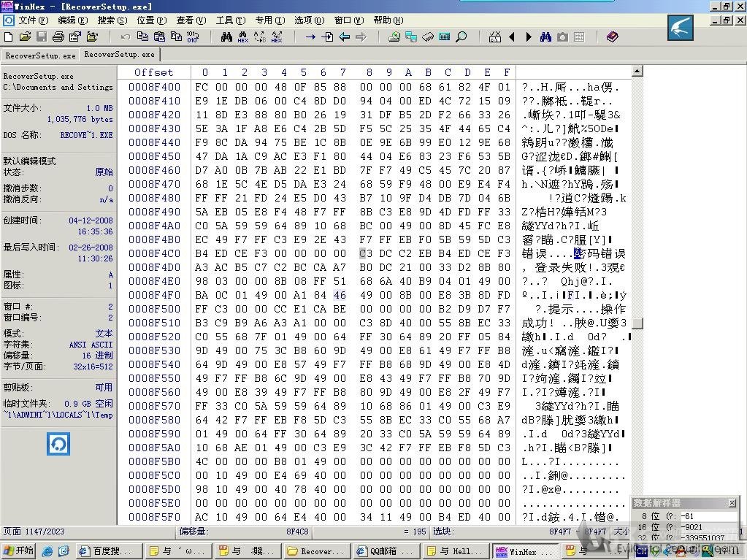The width and height of the screenshot is (747, 560).
Task: Click the CSV checkmark toolbar icon
Action: click(496, 37)
